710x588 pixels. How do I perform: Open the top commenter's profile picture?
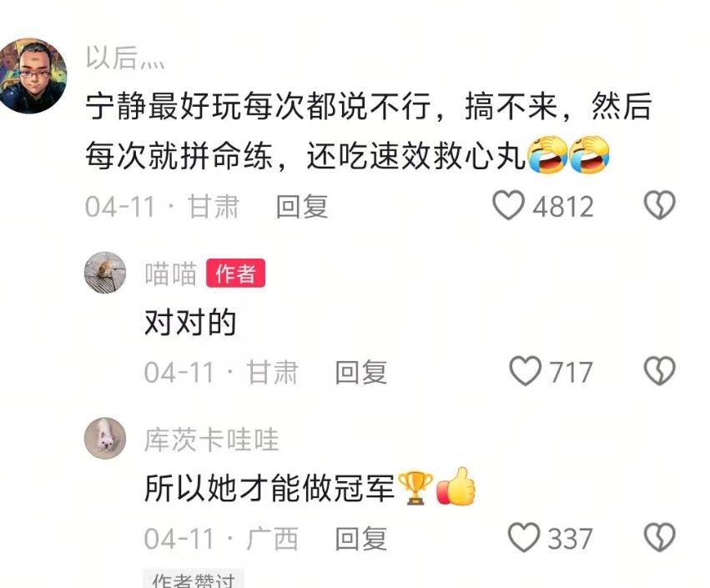coord(32,76)
